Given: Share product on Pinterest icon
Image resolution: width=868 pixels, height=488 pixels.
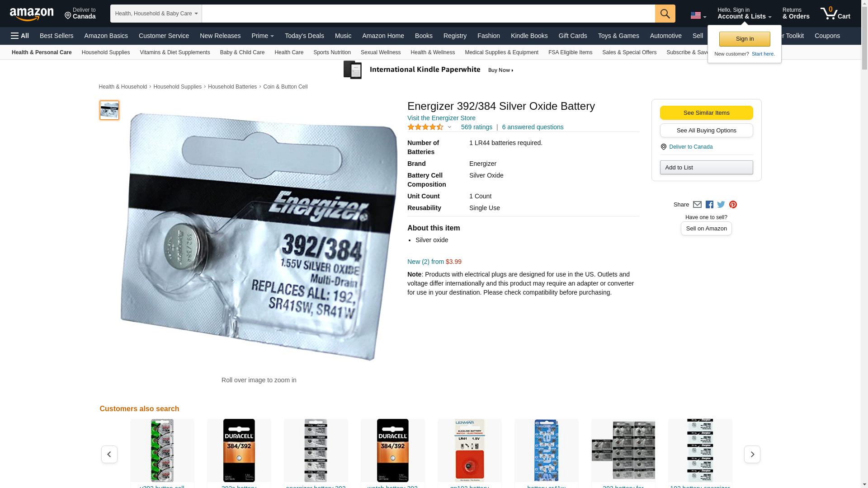Looking at the screenshot, I should 733,205.
